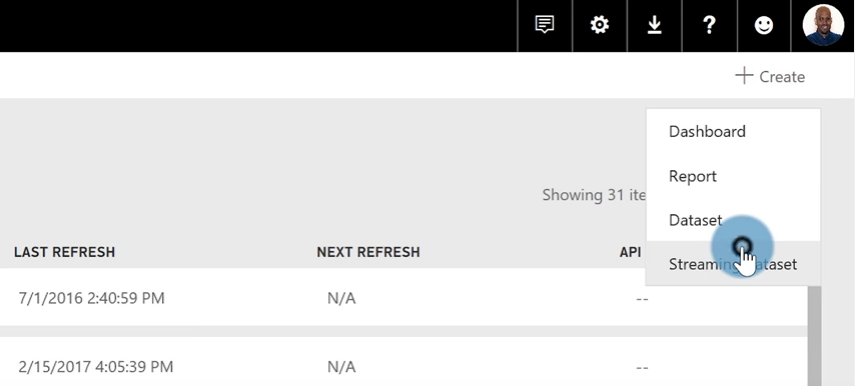Click the API column header
855x386 pixels.
pos(630,252)
